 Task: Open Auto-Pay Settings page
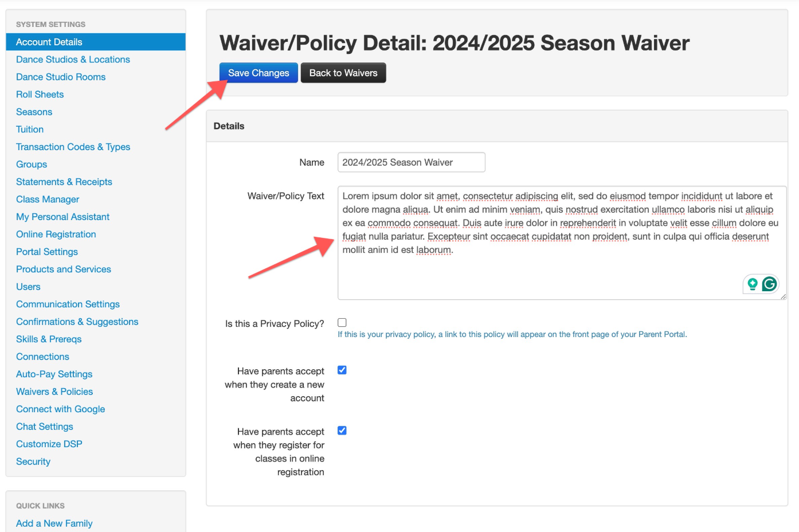(54, 374)
